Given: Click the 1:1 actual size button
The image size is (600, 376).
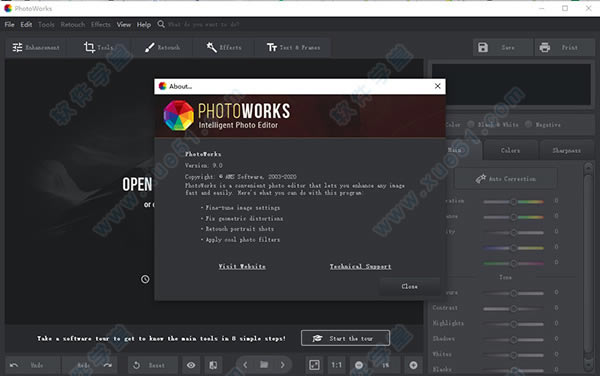Looking at the screenshot, I should point(336,365).
